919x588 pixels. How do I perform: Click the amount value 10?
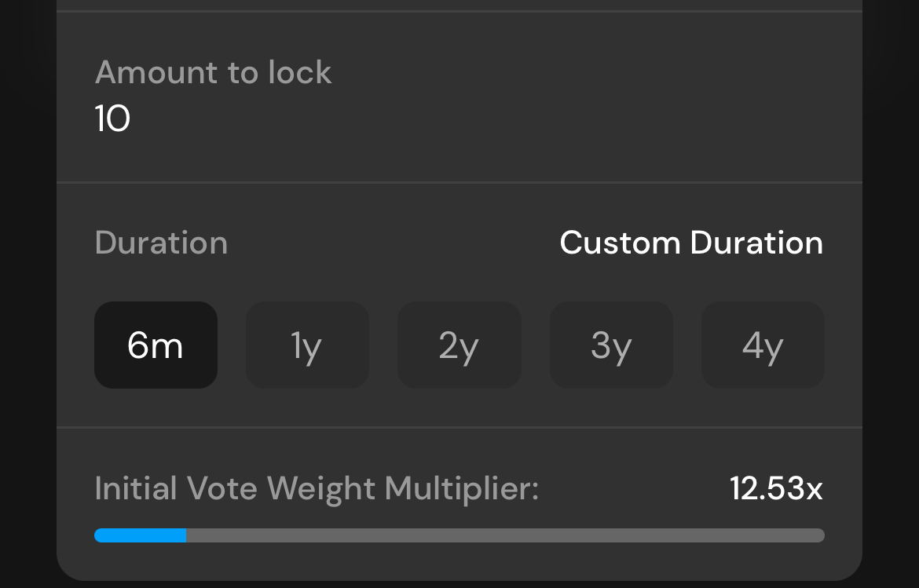[112, 119]
